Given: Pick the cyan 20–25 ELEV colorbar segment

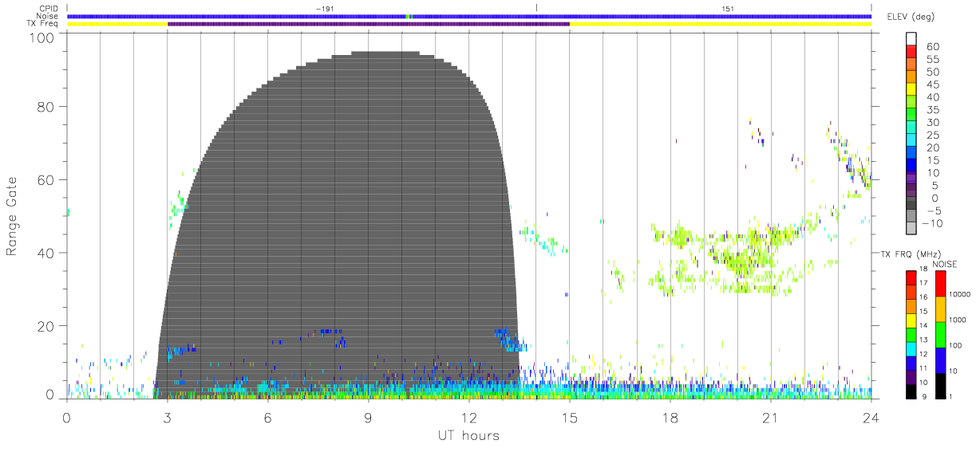Looking at the screenshot, I should [x=911, y=141].
